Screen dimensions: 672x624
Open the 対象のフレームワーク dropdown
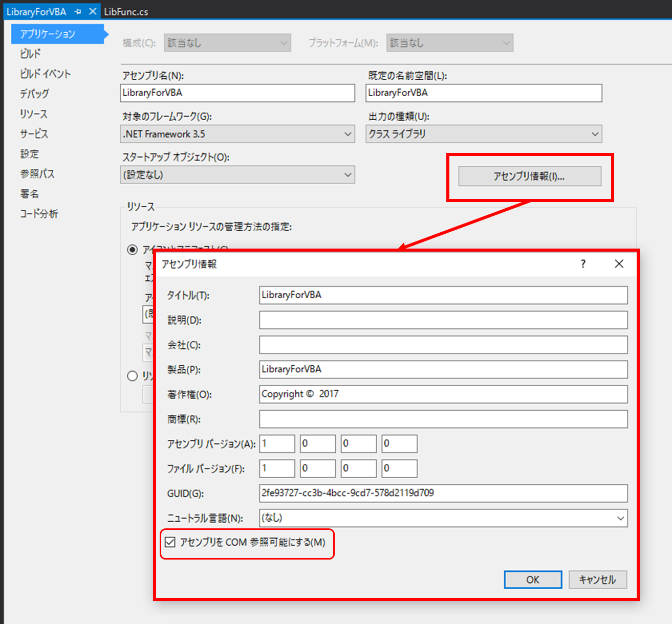click(237, 134)
